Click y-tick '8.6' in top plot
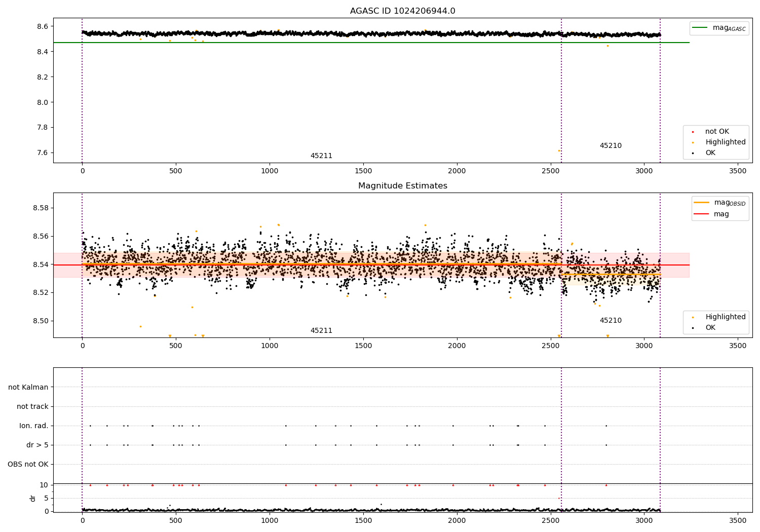760x532 pixels. (43, 26)
